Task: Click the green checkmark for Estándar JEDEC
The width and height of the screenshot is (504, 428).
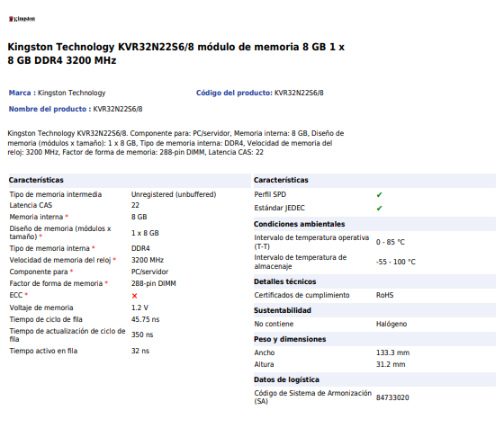Action: [379, 208]
